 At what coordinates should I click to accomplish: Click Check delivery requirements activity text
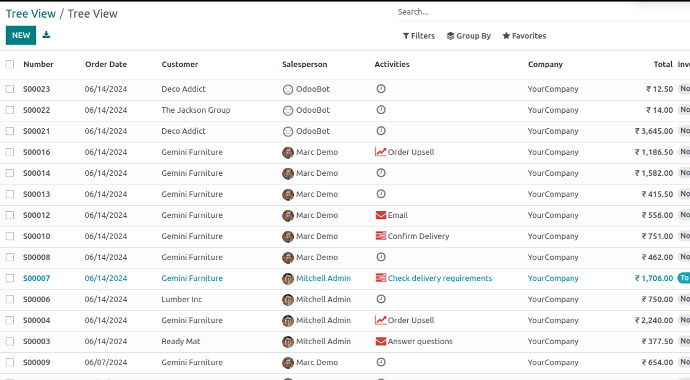(440, 278)
